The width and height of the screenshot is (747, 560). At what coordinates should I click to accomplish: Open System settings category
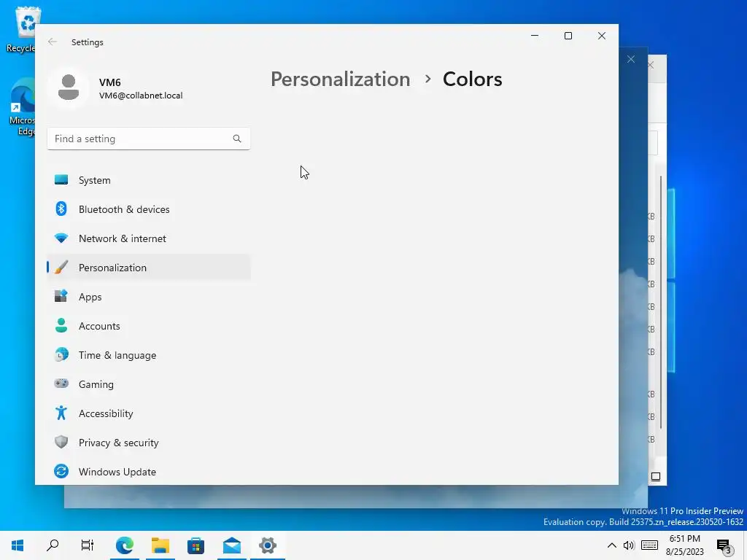(x=149, y=180)
